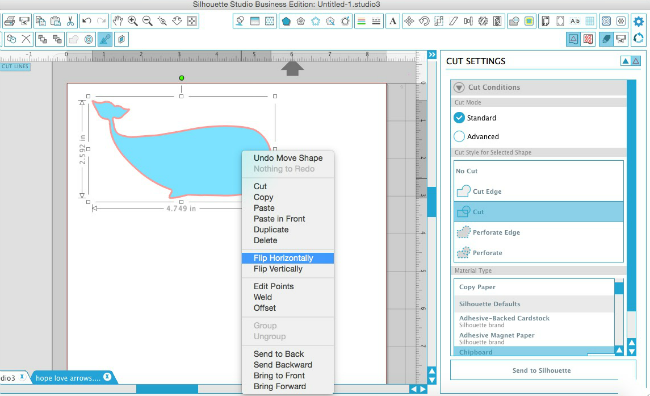The width and height of the screenshot is (650, 396).
Task: Open the Replicate window icon
Action: [483, 21]
